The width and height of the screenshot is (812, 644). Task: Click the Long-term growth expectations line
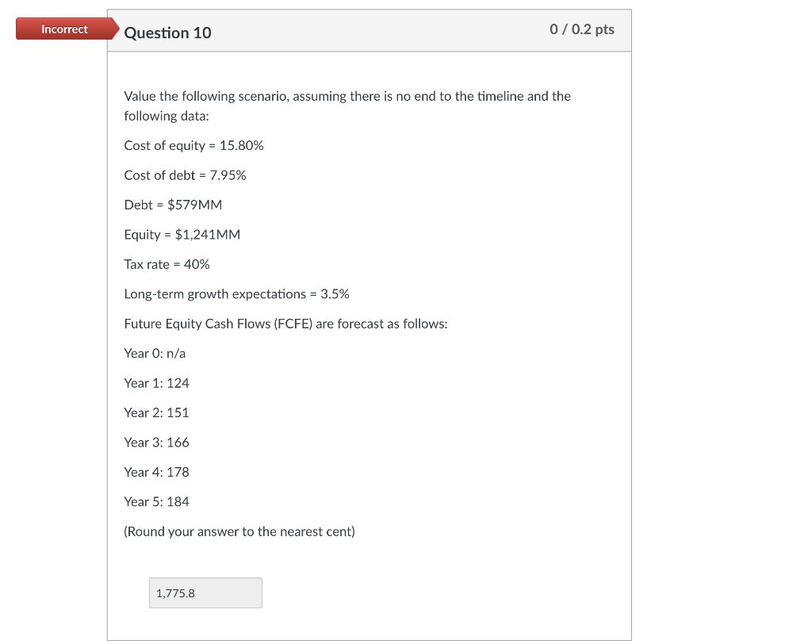coord(236,293)
